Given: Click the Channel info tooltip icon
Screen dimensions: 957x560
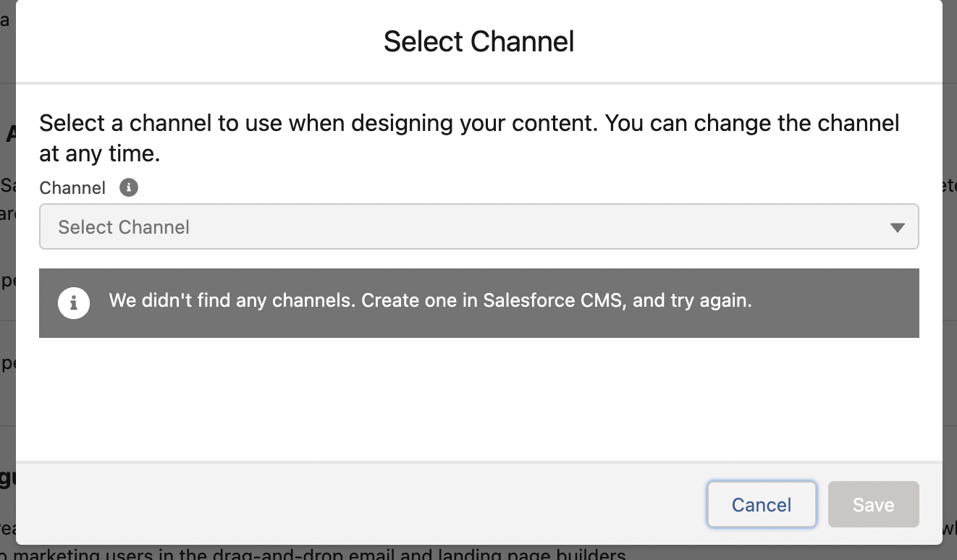Looking at the screenshot, I should (128, 188).
